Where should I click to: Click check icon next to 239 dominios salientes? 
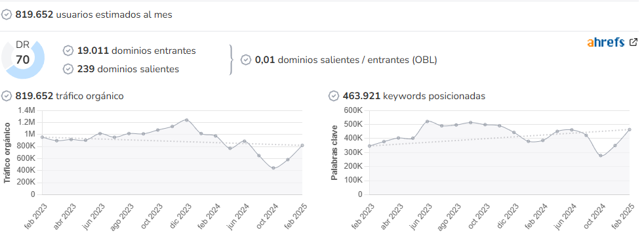(68, 69)
